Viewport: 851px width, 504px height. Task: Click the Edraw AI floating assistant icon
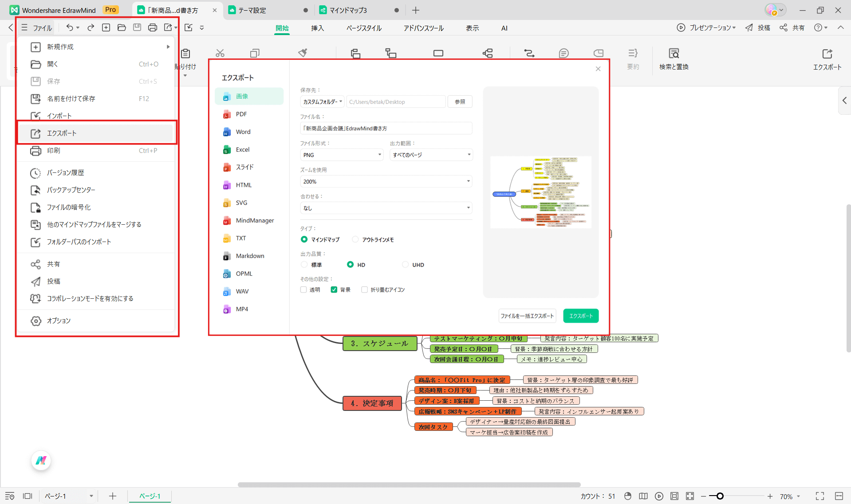pyautogui.click(x=41, y=461)
